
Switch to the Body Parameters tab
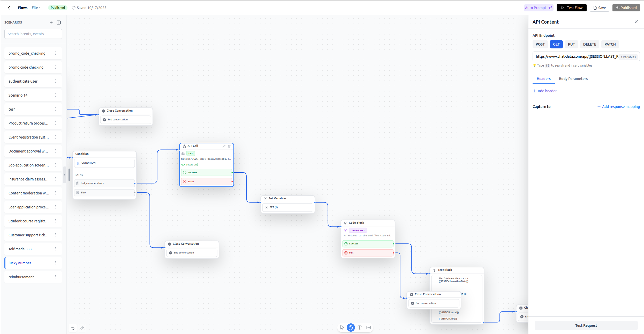point(573,79)
